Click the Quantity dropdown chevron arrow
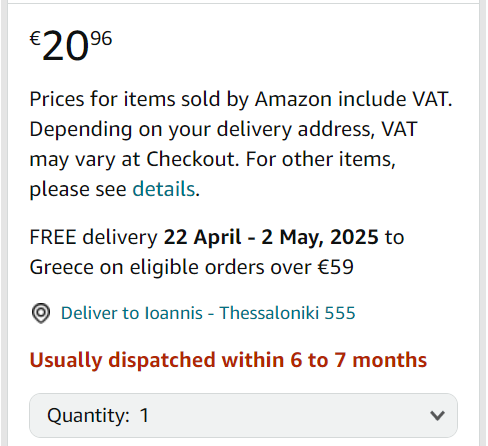 pos(437,416)
